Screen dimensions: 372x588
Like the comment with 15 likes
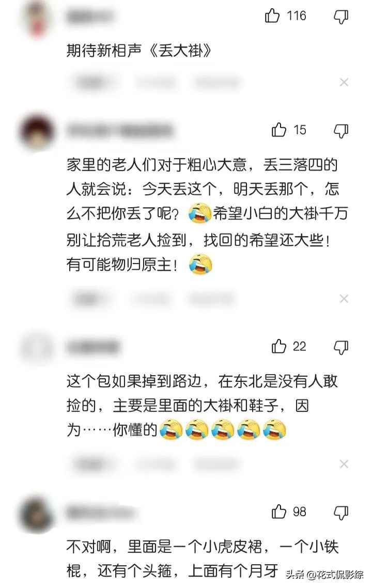pos(278,130)
